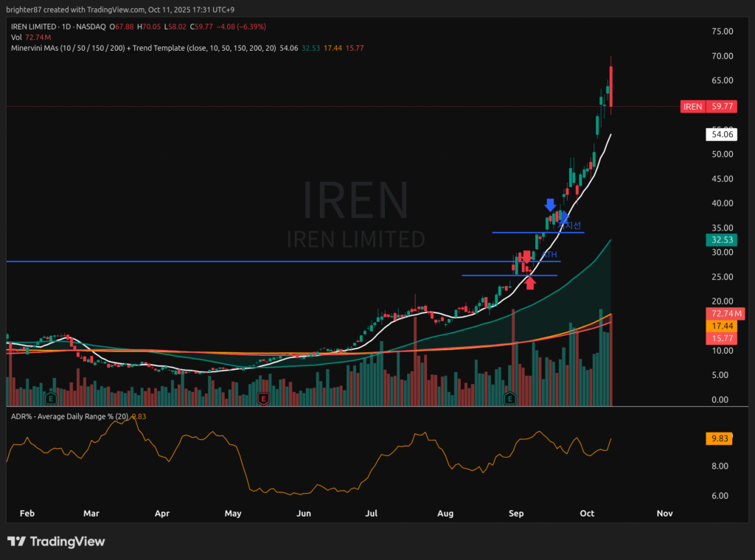Select the red up arrow drawing

click(530, 284)
